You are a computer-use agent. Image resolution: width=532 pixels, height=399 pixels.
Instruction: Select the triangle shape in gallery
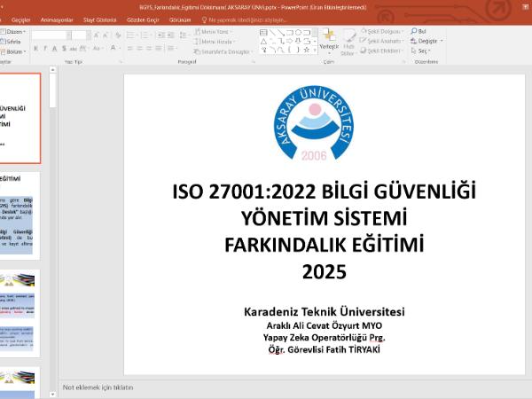263,42
